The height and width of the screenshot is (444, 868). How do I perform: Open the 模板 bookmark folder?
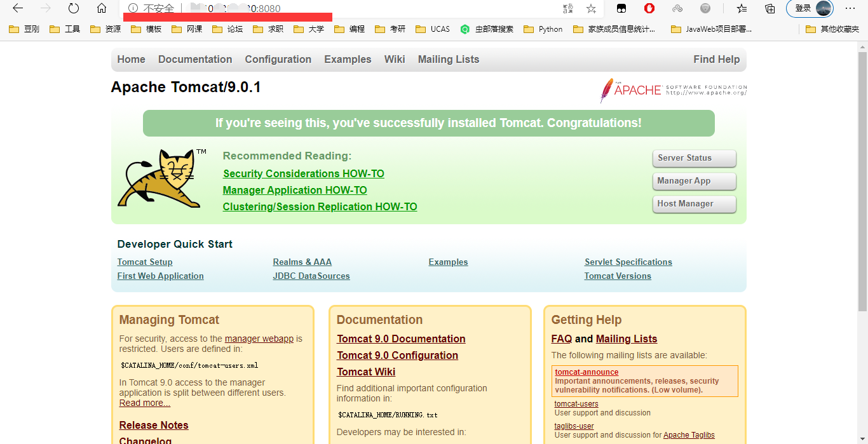click(x=146, y=29)
